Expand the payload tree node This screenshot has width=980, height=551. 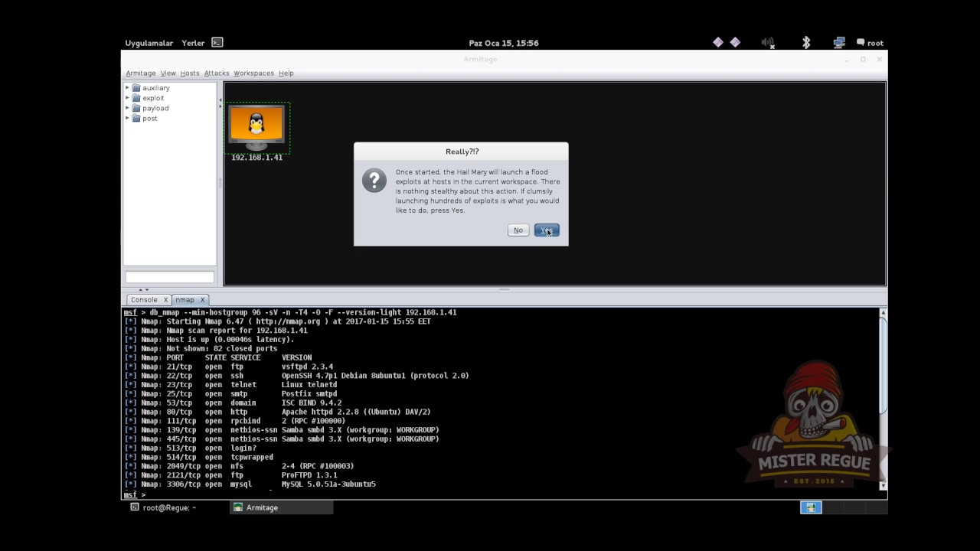point(127,108)
